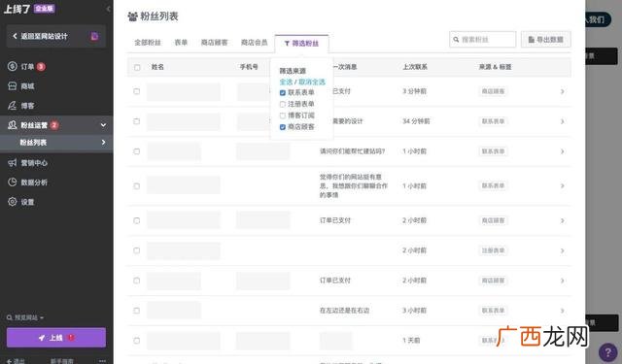Open details chevron for 34 分钟前 row

coord(562,121)
